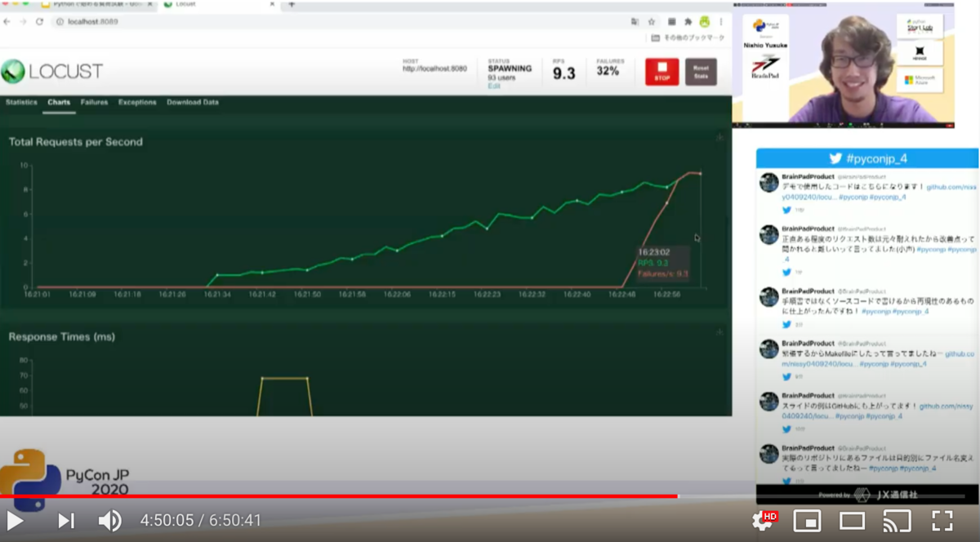980x542 pixels.
Task: Go back in the browser
Action: (8, 21)
